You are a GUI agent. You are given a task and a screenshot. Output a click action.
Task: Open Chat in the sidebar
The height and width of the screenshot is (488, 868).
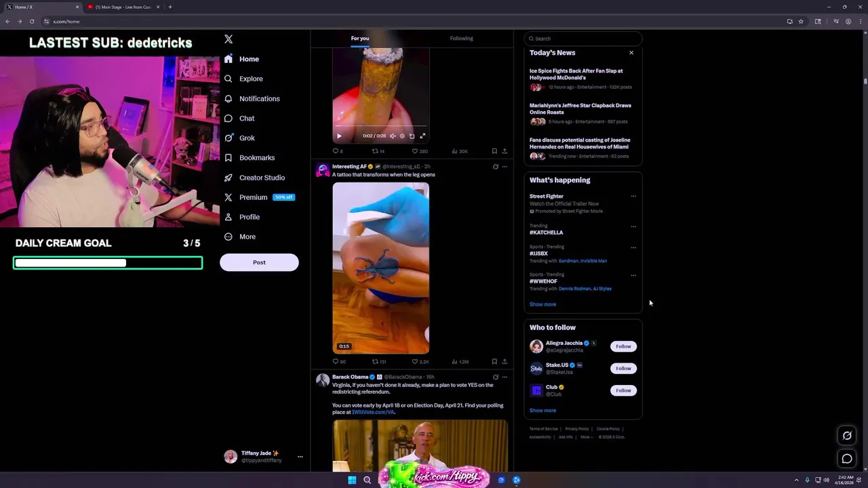239,118
